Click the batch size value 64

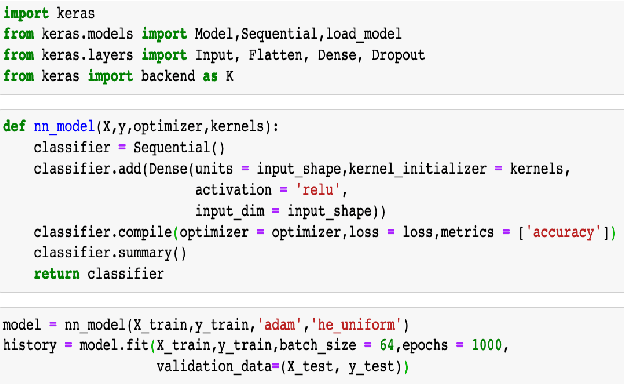[x=387, y=345]
